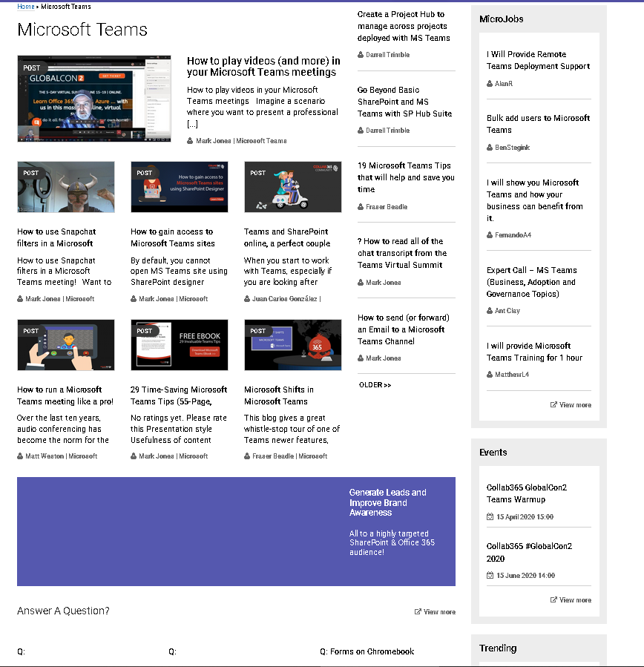This screenshot has height=667, width=644.
Task: Open the Teams meeting tablet thumbnail
Action: (x=66, y=345)
